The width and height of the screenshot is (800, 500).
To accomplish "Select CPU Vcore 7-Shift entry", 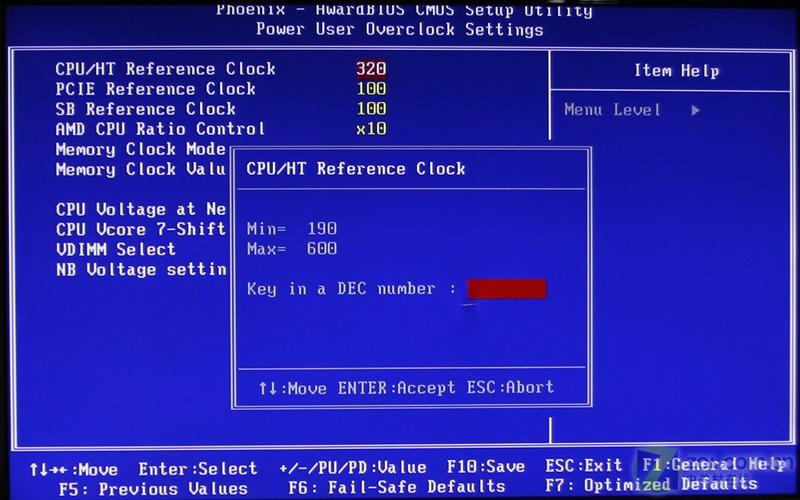I will tap(140, 229).
